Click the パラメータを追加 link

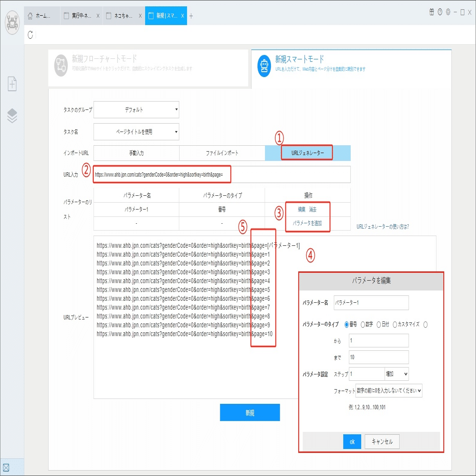pos(307,223)
